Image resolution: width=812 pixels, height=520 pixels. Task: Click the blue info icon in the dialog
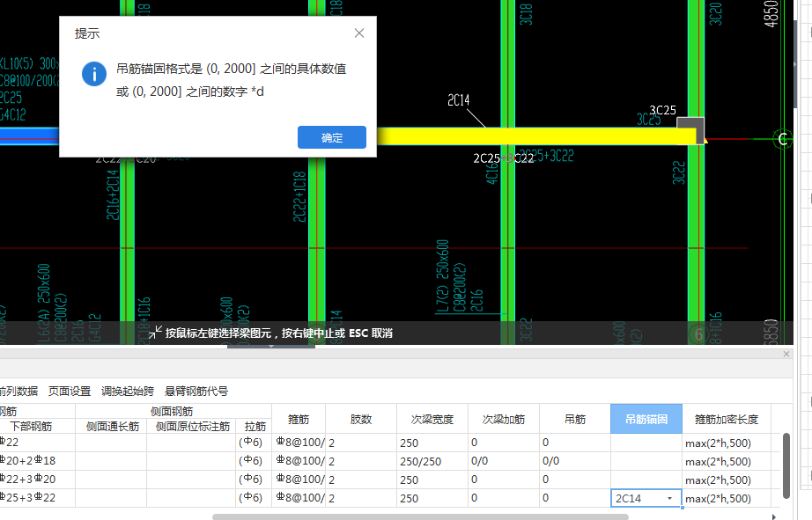tap(94, 74)
